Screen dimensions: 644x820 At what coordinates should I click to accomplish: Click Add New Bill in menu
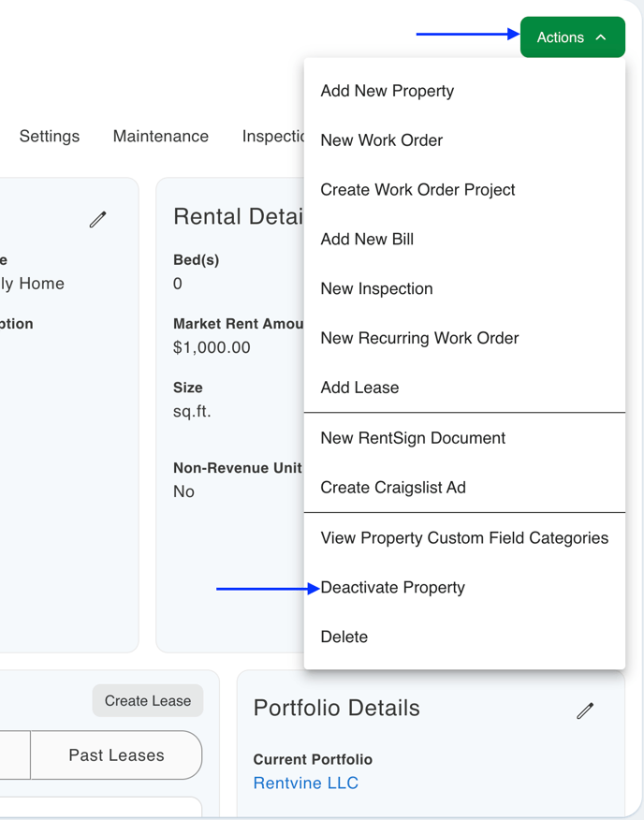pos(367,239)
